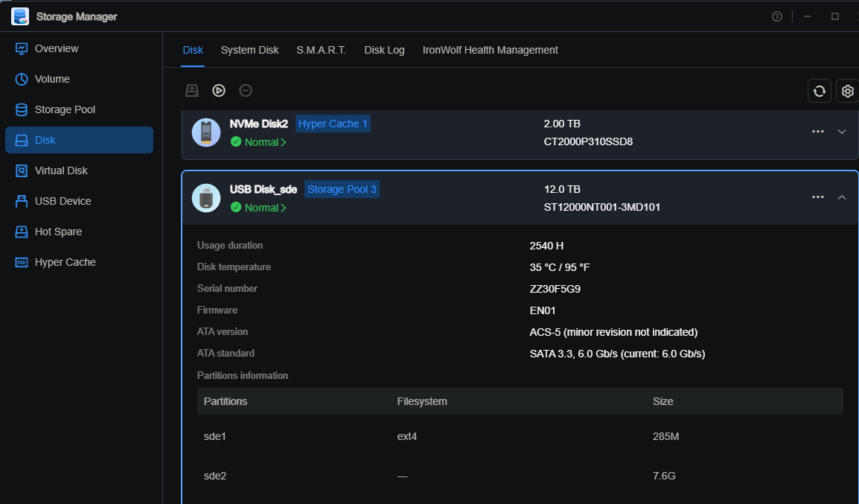Click disk temperature value 35 °C / 95 °F
The height and width of the screenshot is (504, 859).
[x=560, y=267]
